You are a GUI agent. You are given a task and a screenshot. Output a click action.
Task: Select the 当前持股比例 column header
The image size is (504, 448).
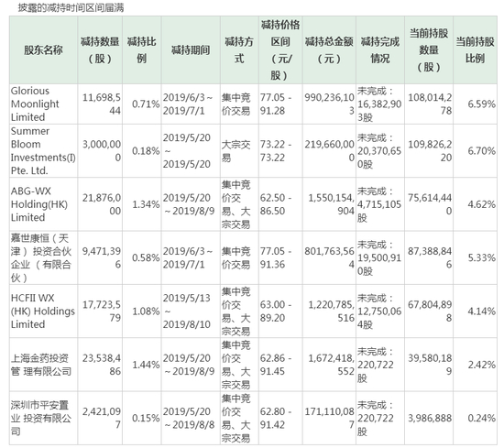[475, 50]
